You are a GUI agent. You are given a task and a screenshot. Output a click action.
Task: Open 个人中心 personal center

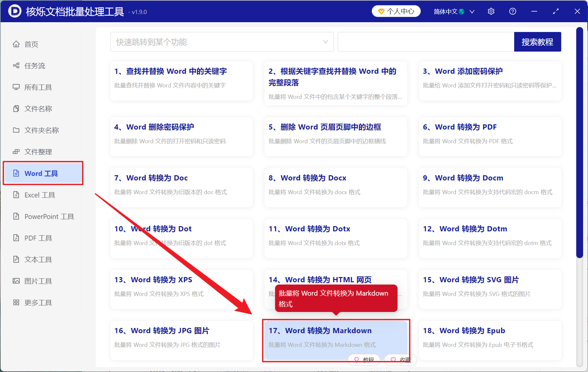click(396, 11)
